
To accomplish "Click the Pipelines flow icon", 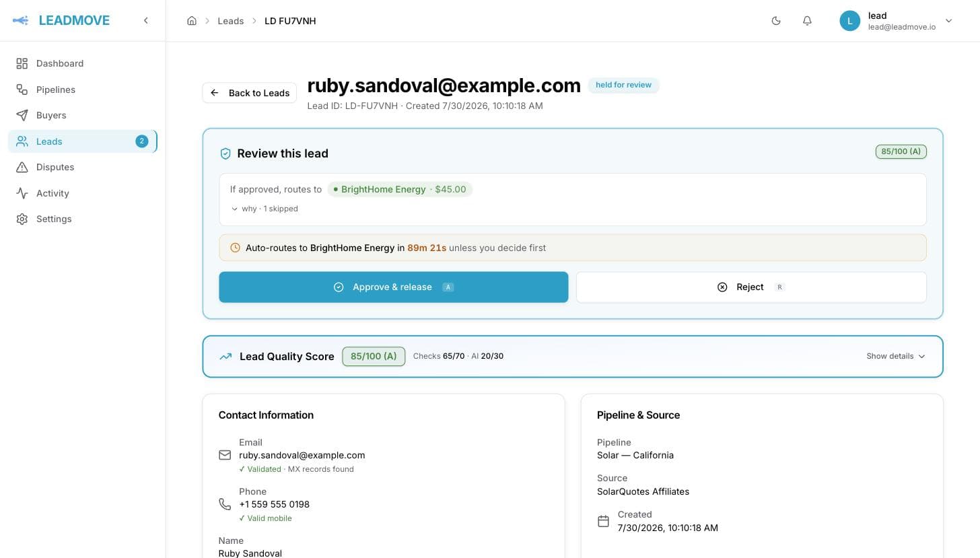I will click(x=22, y=90).
